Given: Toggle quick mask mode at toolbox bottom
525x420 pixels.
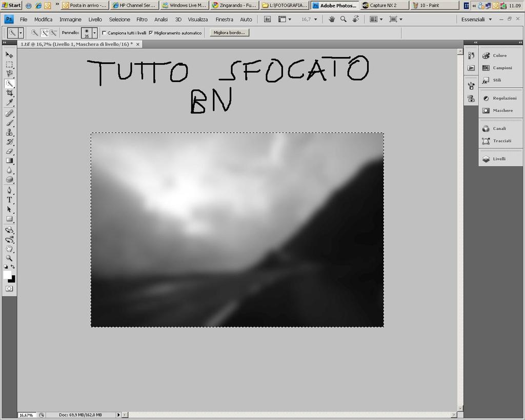Looking at the screenshot, I should click(x=9, y=288).
